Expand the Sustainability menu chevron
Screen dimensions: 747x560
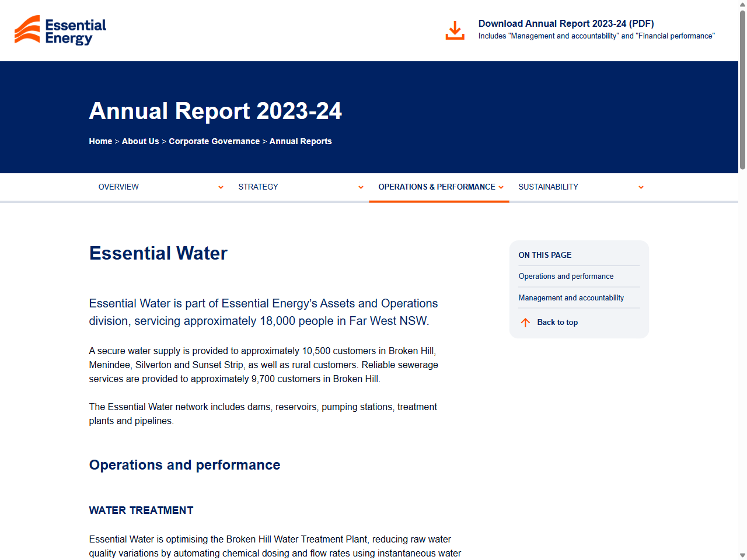pyautogui.click(x=641, y=187)
